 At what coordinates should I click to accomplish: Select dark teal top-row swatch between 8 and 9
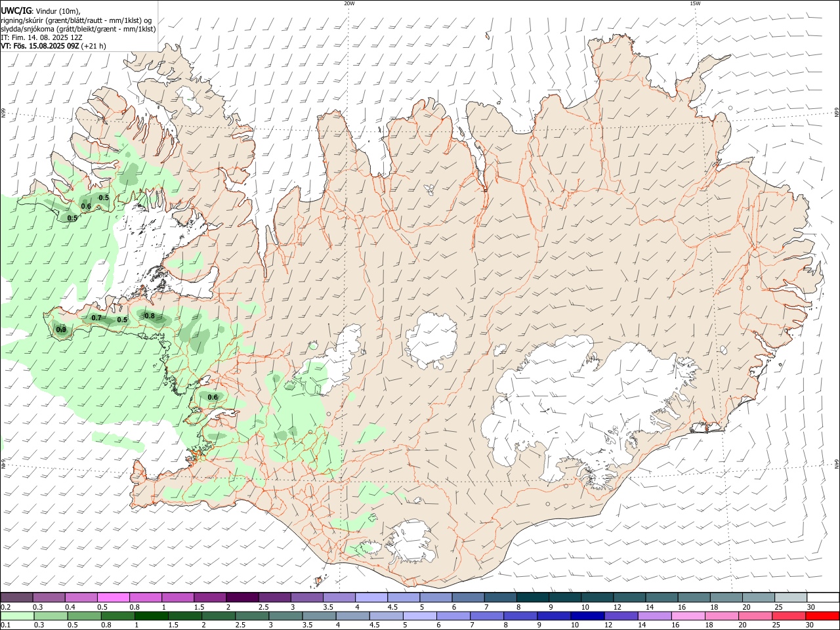pyautogui.click(x=532, y=597)
